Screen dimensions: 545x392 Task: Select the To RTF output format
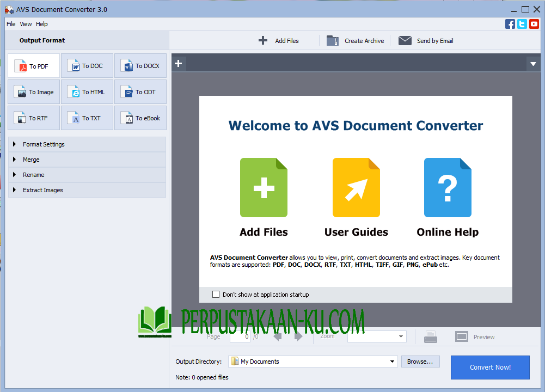tap(34, 118)
